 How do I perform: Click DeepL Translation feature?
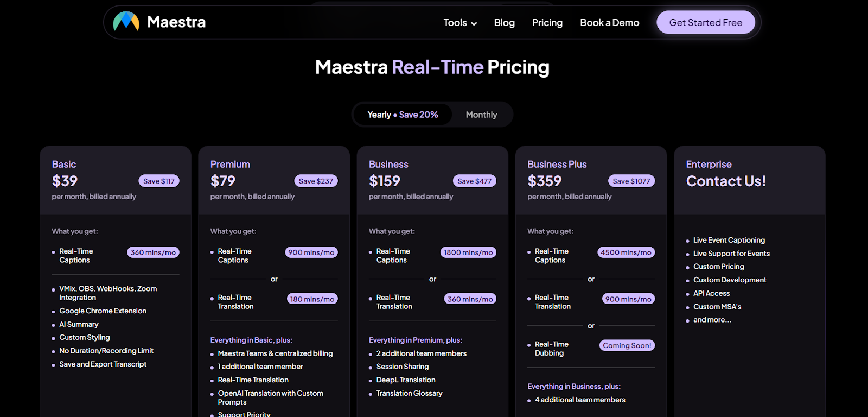pos(406,380)
